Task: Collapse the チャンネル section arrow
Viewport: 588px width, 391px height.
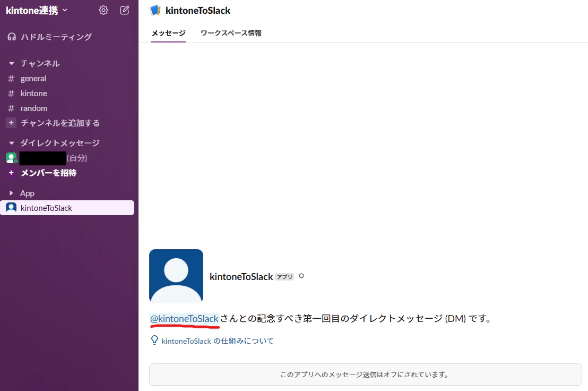Action: click(x=11, y=63)
